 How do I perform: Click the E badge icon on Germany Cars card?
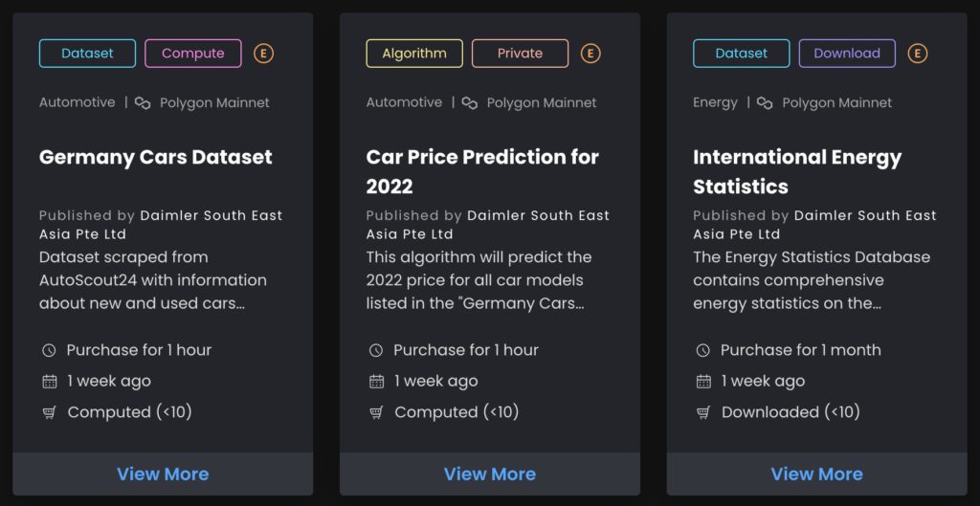[264, 54]
